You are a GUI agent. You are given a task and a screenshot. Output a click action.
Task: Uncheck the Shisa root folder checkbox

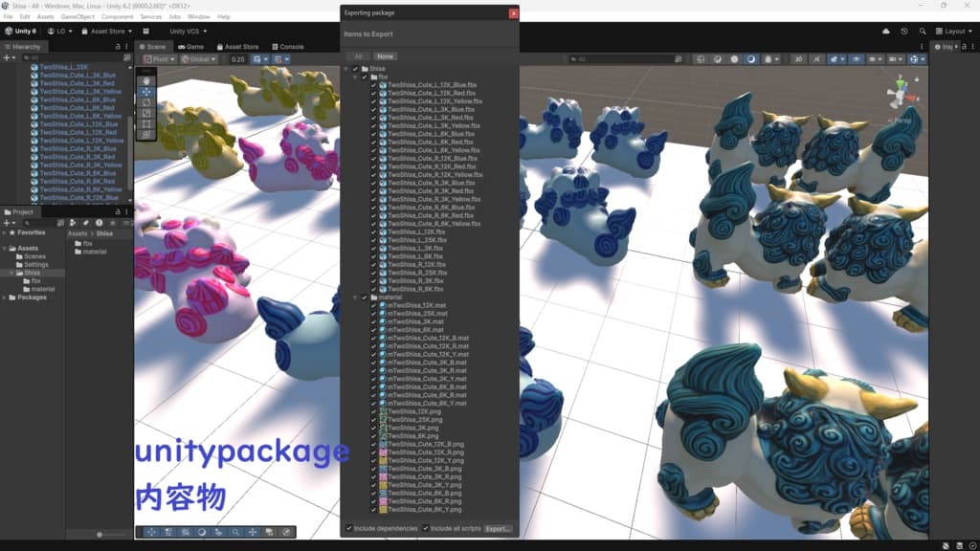355,69
